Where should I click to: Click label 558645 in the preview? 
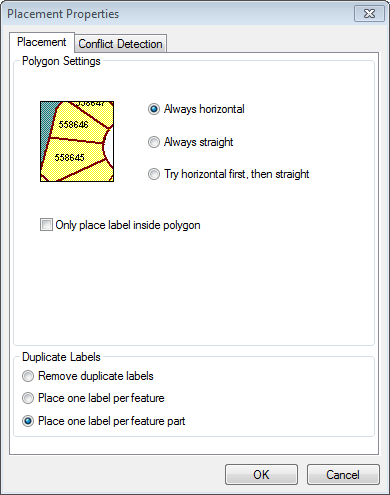(69, 157)
